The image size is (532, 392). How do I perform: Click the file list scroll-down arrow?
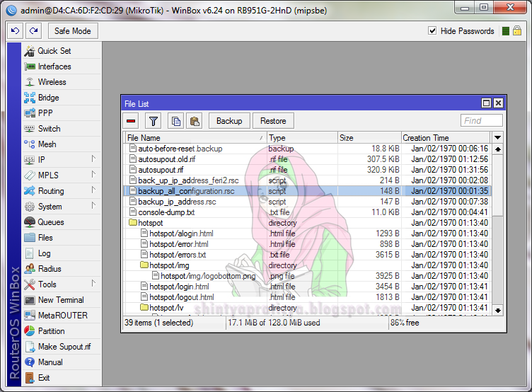point(498,310)
